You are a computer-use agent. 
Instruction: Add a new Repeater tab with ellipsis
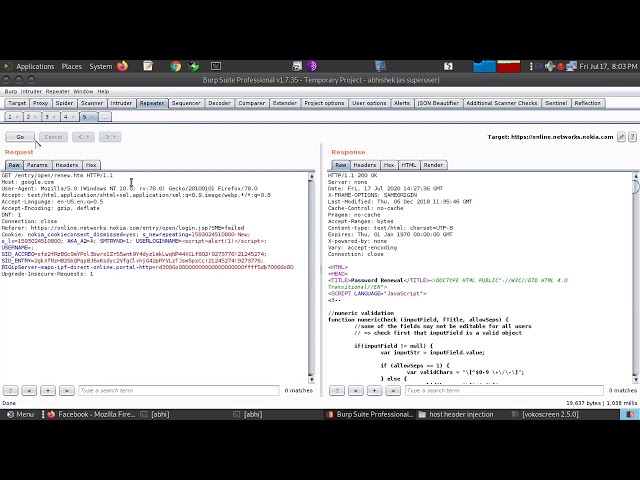coord(104,117)
